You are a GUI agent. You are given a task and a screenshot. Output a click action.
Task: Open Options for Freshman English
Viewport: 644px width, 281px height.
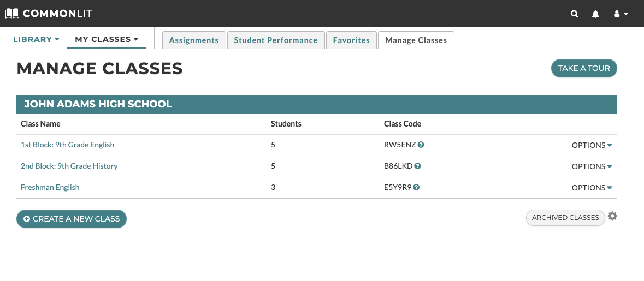[592, 188]
